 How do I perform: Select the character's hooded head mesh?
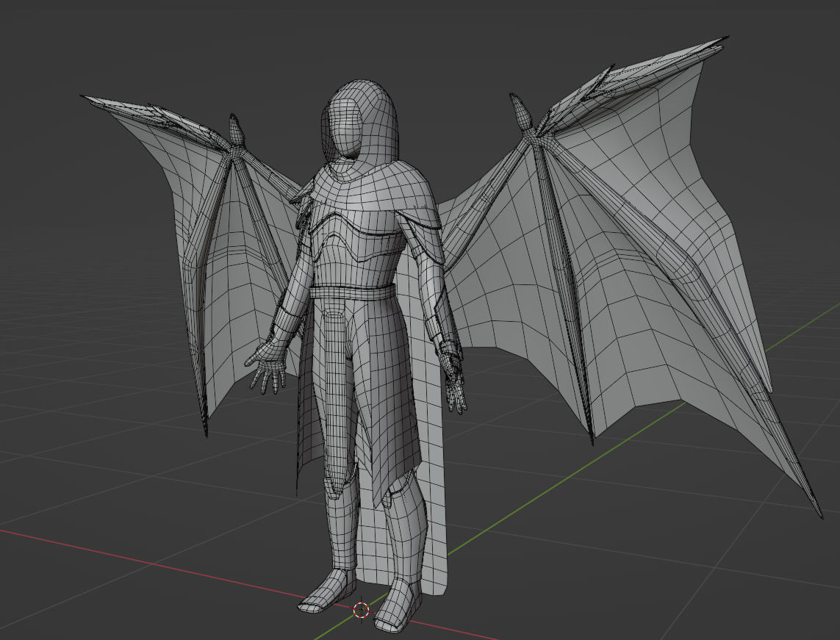pyautogui.click(x=360, y=122)
